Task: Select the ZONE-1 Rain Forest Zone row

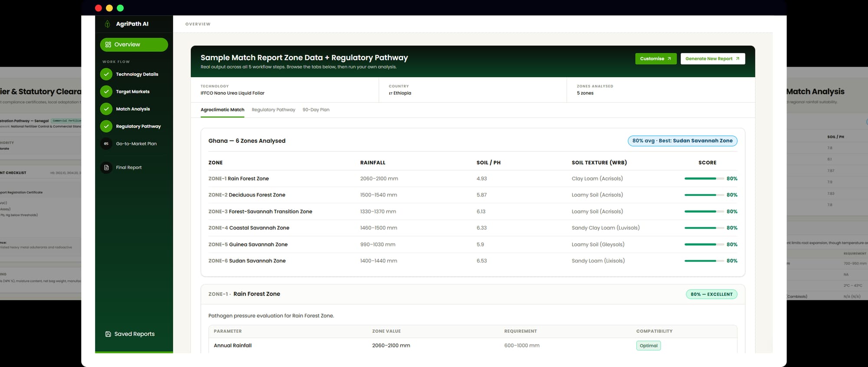Action: tap(473, 179)
